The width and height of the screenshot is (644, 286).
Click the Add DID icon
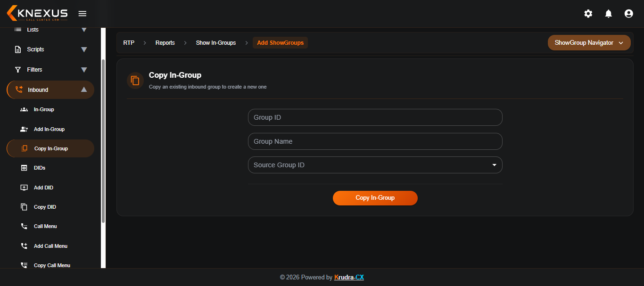click(x=24, y=188)
